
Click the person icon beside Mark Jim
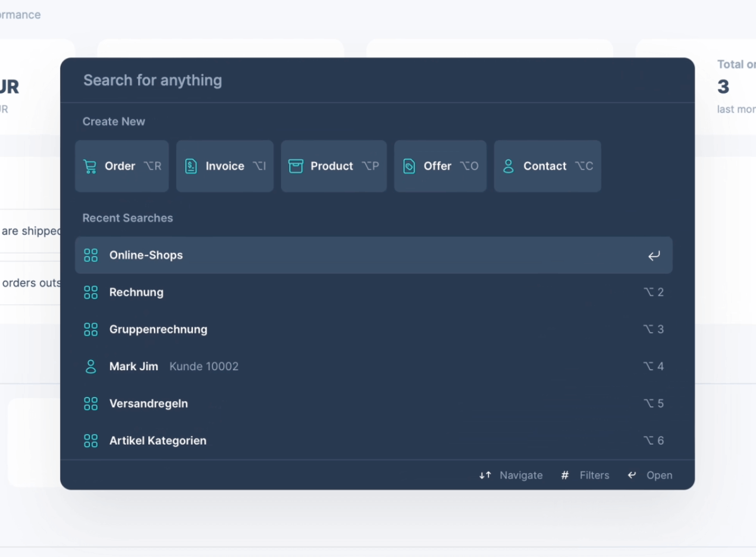[x=90, y=367]
